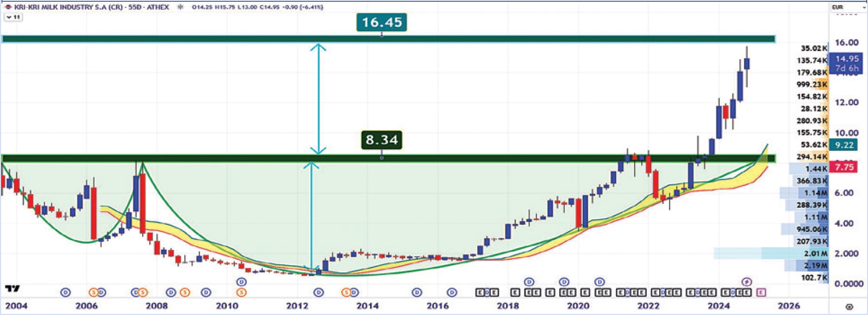Screen dimensions: 868x315
Task: Click the orange split marker before 2014
Action: [x=346, y=293]
